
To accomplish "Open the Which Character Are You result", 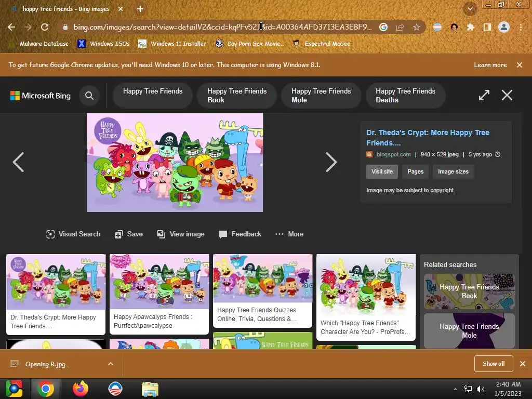I will pos(366,297).
